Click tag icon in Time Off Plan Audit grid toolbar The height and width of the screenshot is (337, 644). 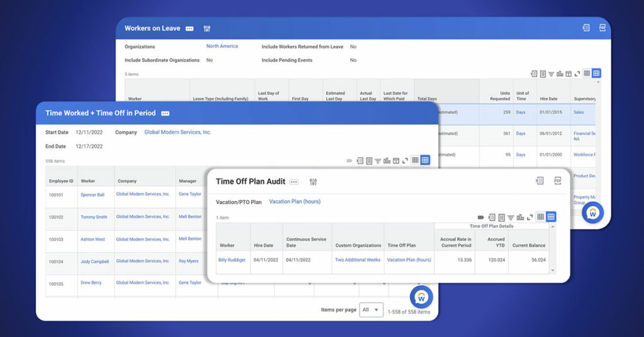[480, 217]
